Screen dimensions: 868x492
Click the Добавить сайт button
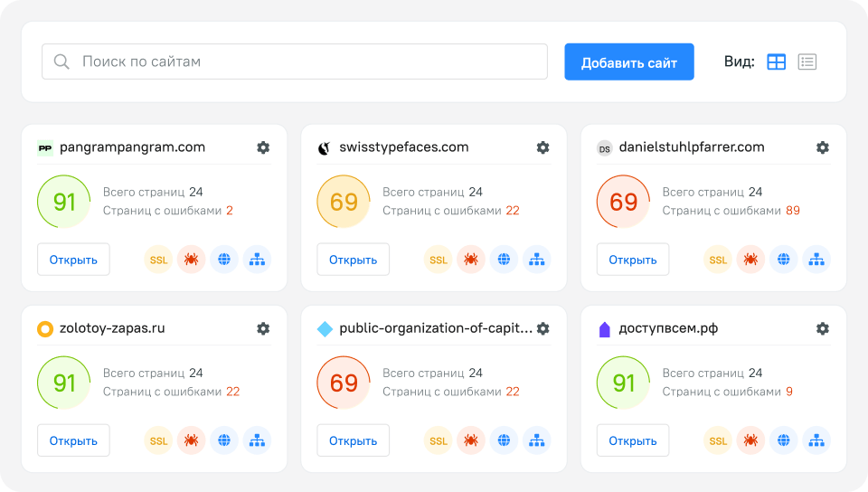click(x=629, y=61)
